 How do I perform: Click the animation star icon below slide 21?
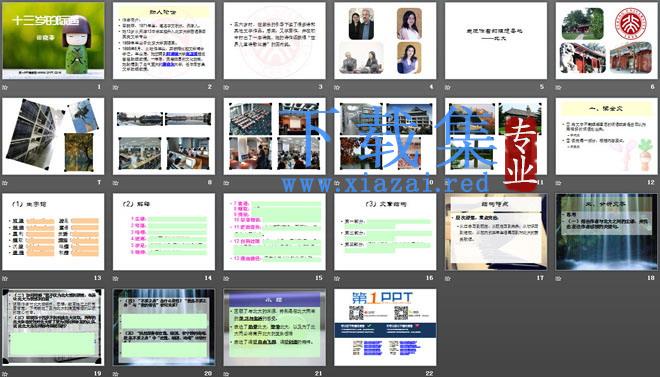coord(226,374)
